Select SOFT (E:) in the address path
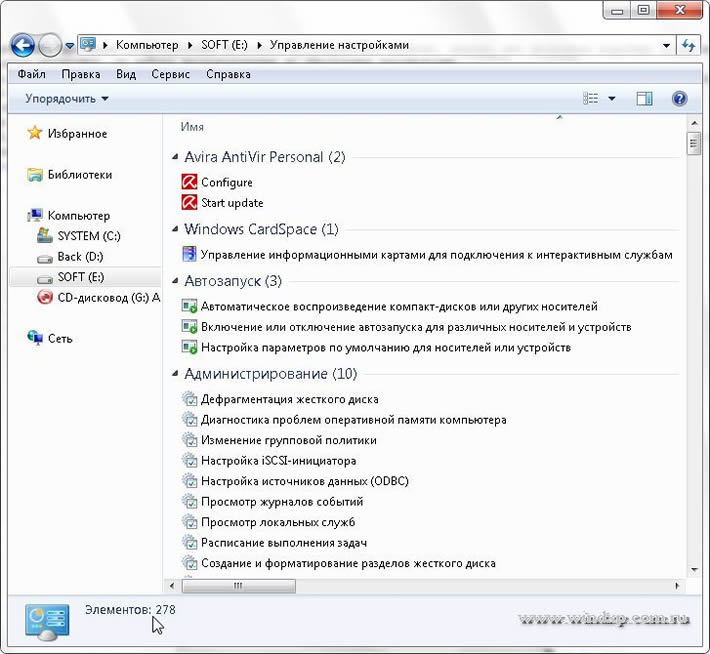Screen dimensions: 710x654 (225, 45)
